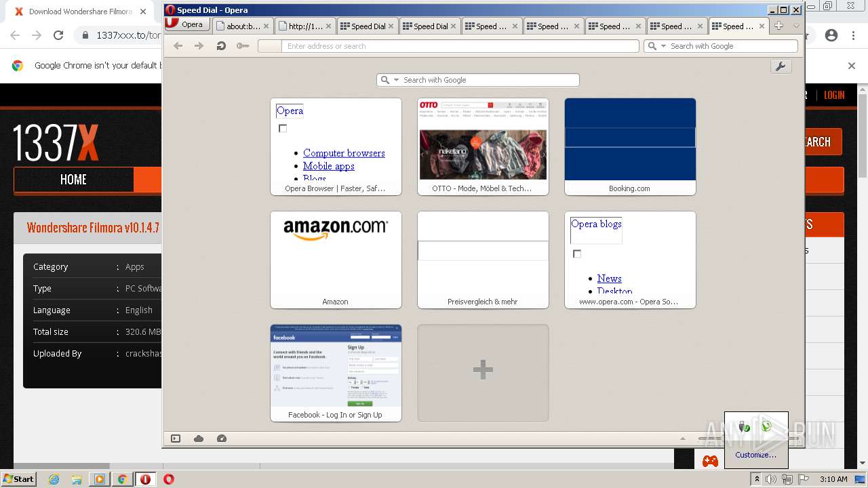Open the Speed Dial wrench configuration
868x488 pixels.
coord(781,66)
